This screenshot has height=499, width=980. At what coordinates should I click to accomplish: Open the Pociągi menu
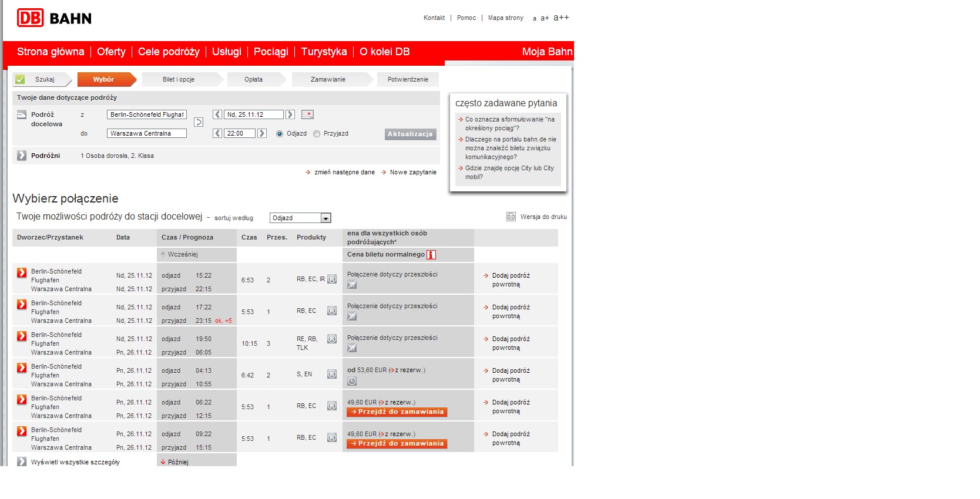tap(271, 52)
